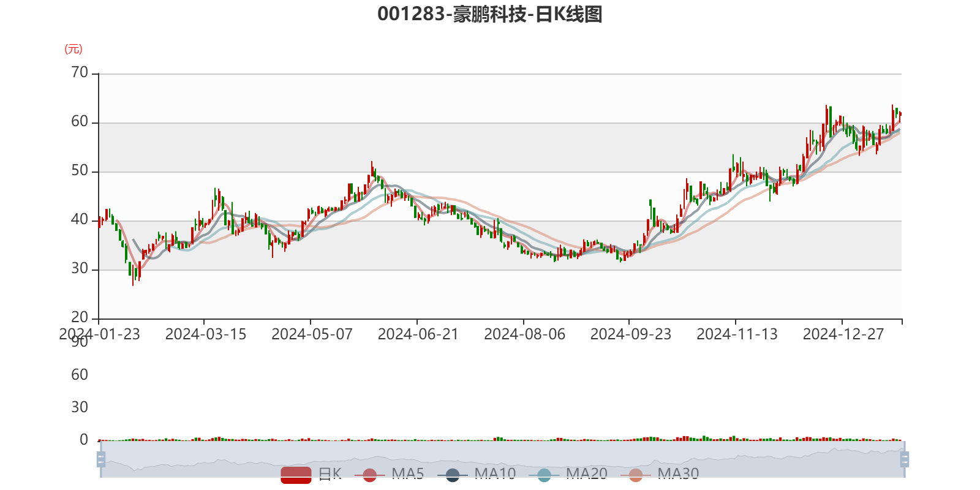Click the (元) unit label

[x=73, y=49]
